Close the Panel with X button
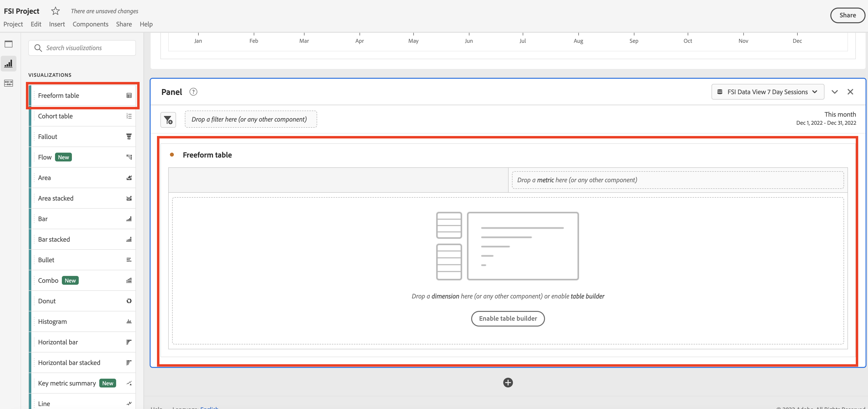 (x=850, y=92)
